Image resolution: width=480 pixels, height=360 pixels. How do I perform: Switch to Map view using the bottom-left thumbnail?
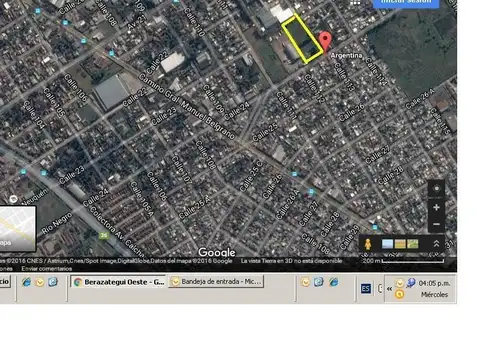pos(17,229)
